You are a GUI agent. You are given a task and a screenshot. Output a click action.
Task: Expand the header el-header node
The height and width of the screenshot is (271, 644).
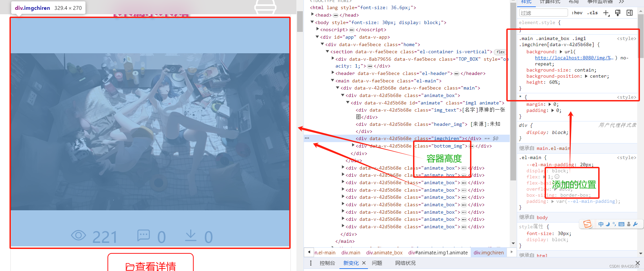click(333, 73)
